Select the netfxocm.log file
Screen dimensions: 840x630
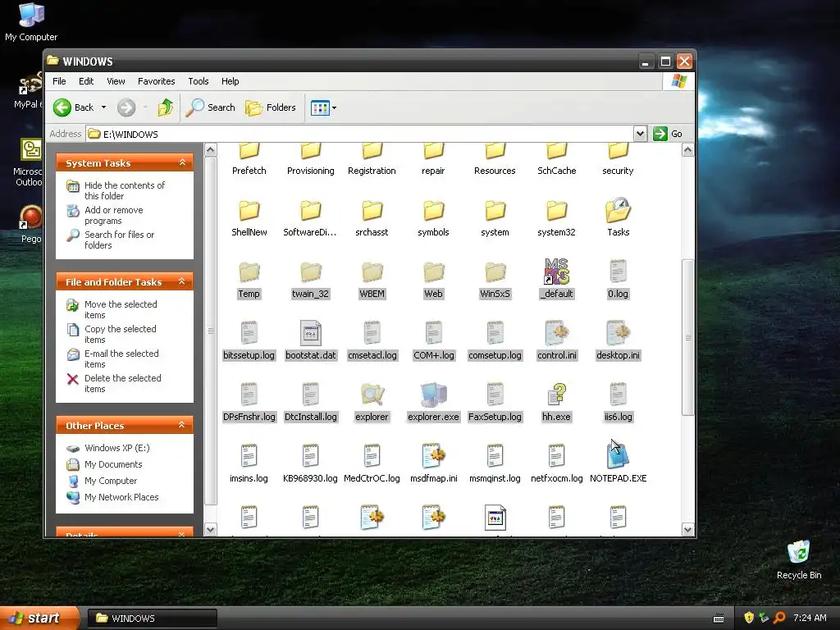tap(557, 464)
